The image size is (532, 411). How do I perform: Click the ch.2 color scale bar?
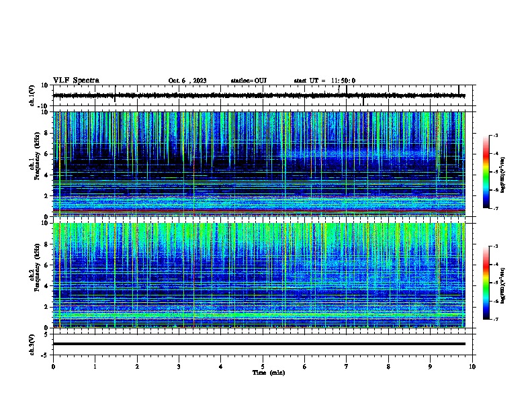486,283
